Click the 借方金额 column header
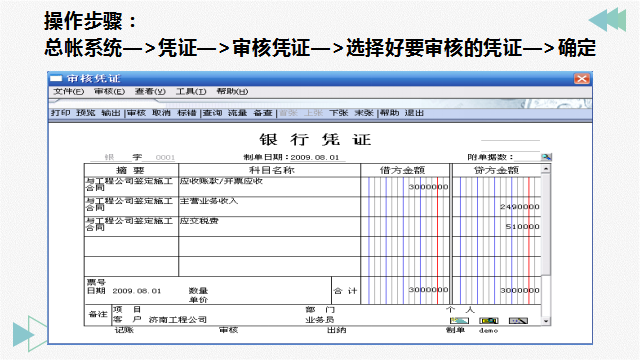The height and width of the screenshot is (360, 640). click(x=405, y=170)
